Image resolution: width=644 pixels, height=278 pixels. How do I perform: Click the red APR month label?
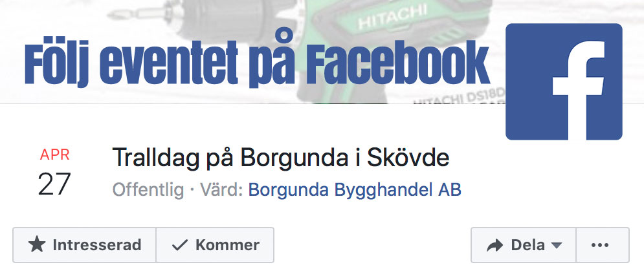tap(54, 155)
